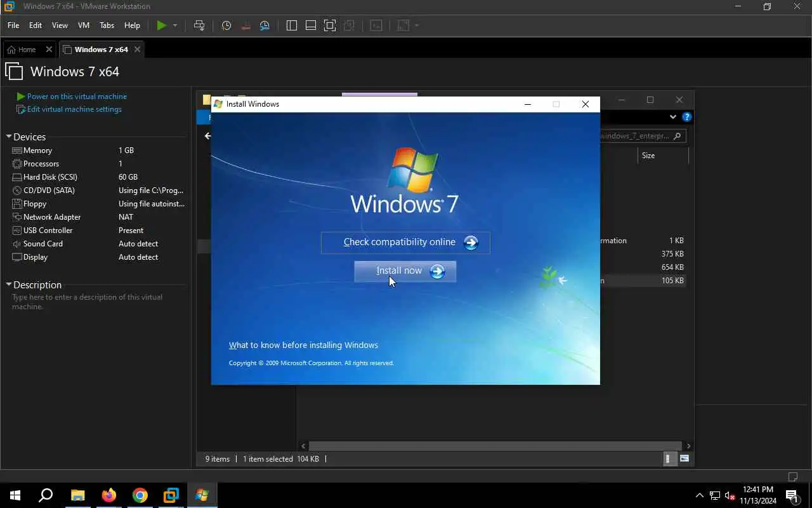Screen dimensions: 812x508
Task: Click the green Power On play button
Action: pyautogui.click(x=162, y=25)
